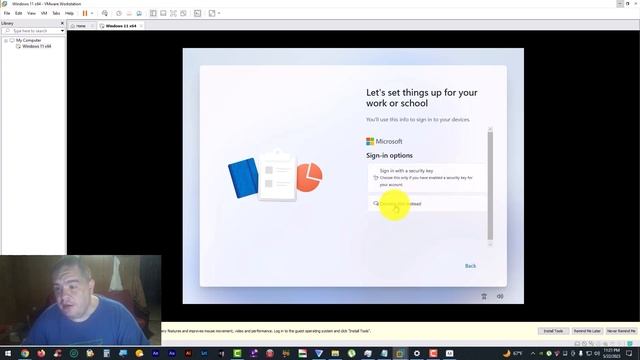Click the Install Tools button
The width and height of the screenshot is (640, 360).
pos(553,331)
